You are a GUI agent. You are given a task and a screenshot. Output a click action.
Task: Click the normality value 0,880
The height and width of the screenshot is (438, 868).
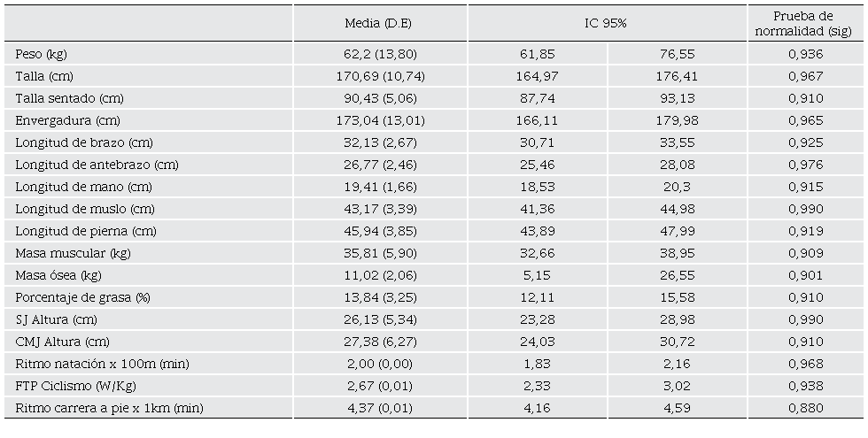[805, 408]
